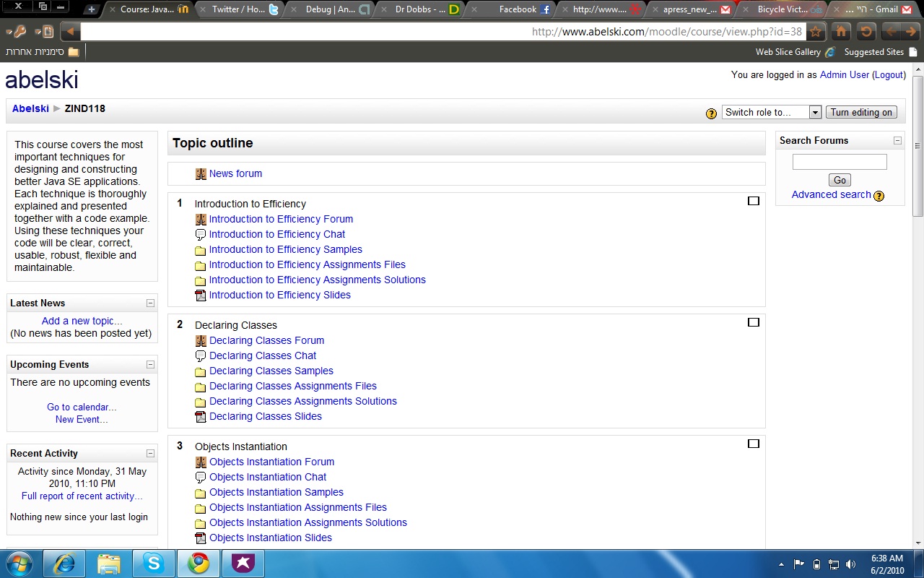Open Internet Explorer from the taskbar
The width and height of the screenshot is (924, 578).
[64, 564]
